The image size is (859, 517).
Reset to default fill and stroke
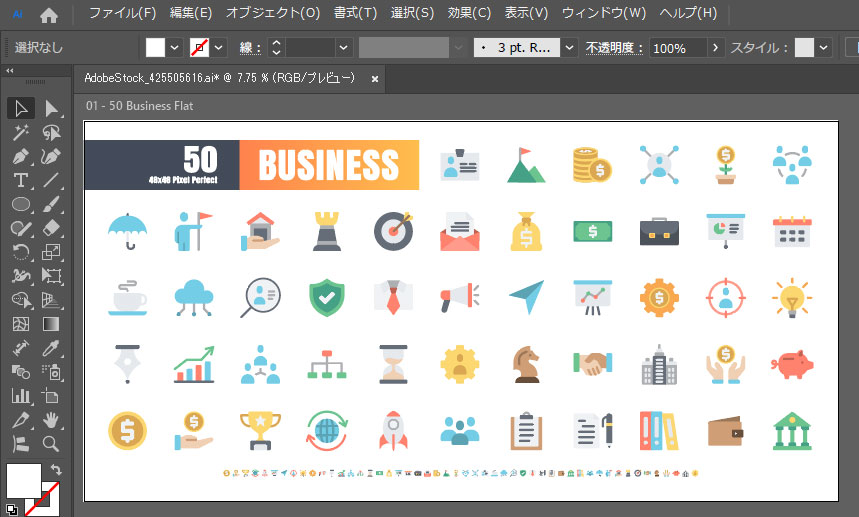click(x=11, y=508)
